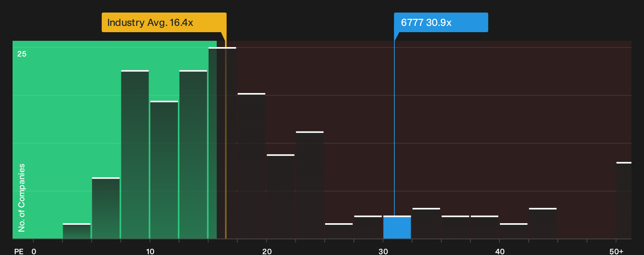Viewport: 644px width, 255px height.
Task: Click the axis label 10
Action: pyautogui.click(x=150, y=251)
